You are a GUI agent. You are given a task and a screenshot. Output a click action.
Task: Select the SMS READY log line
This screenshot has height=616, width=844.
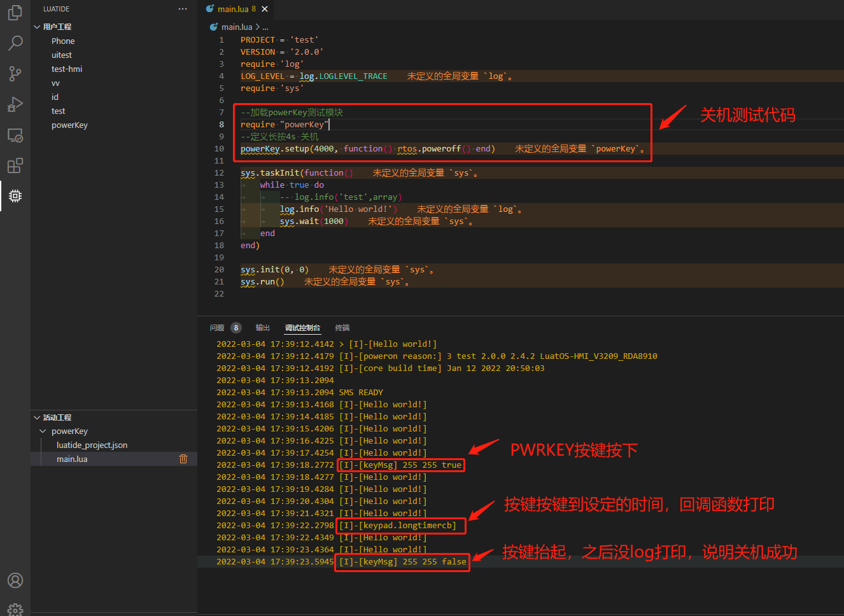click(x=300, y=392)
